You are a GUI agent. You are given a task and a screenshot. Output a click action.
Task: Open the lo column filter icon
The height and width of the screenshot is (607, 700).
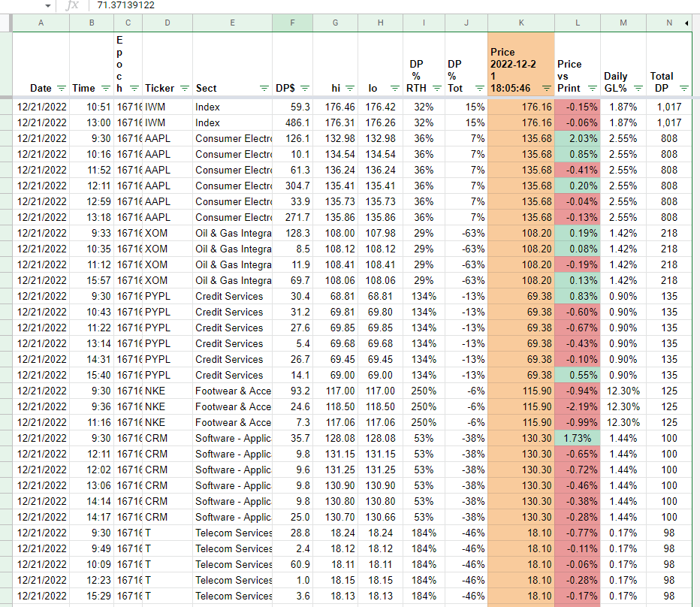(394, 89)
